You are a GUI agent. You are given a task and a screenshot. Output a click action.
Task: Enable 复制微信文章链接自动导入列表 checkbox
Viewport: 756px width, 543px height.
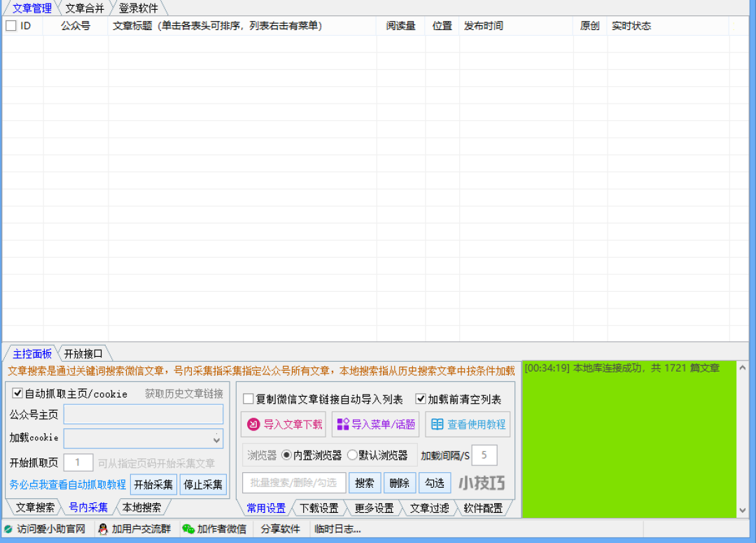coord(248,400)
